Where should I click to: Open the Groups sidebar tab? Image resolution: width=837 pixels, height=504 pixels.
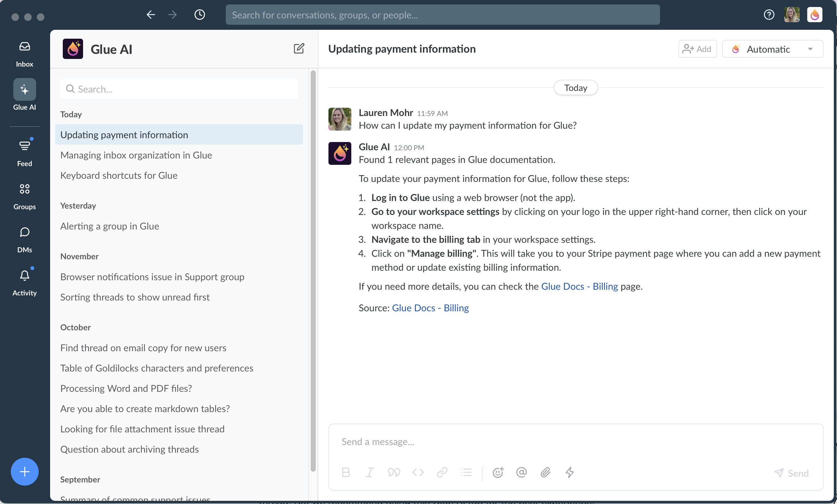point(24,196)
